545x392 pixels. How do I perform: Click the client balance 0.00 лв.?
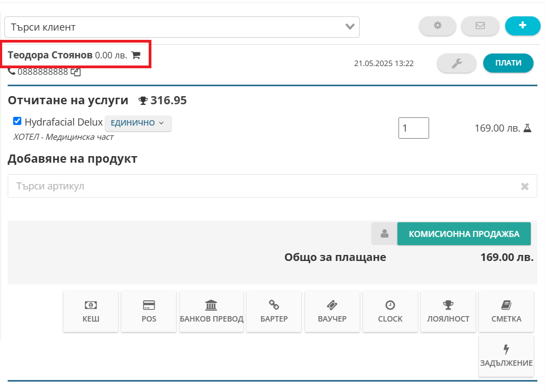point(111,56)
